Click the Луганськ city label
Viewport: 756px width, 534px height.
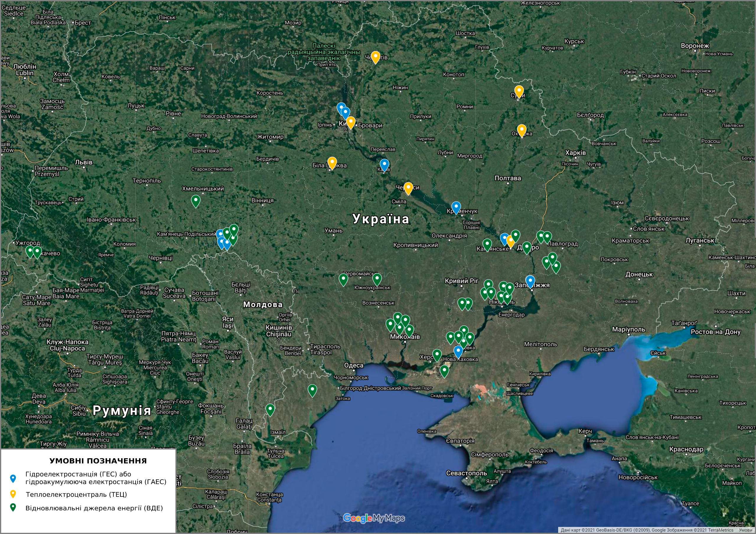click(x=700, y=241)
